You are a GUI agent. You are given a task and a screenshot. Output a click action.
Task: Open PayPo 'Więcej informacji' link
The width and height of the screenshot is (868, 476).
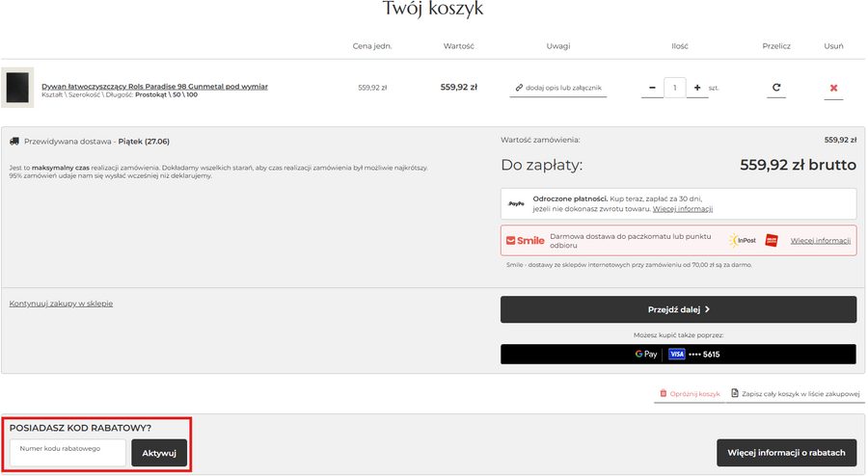point(682,209)
